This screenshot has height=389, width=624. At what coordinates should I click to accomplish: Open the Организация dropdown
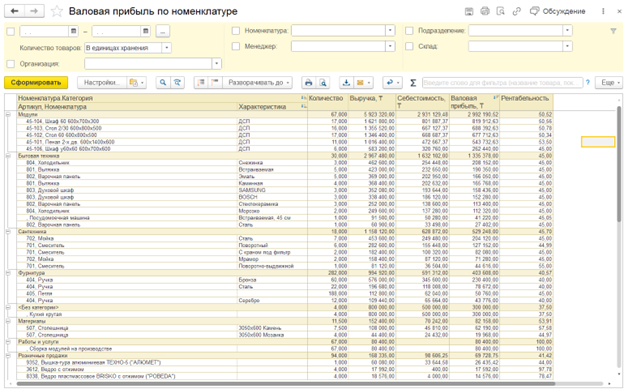click(216, 64)
